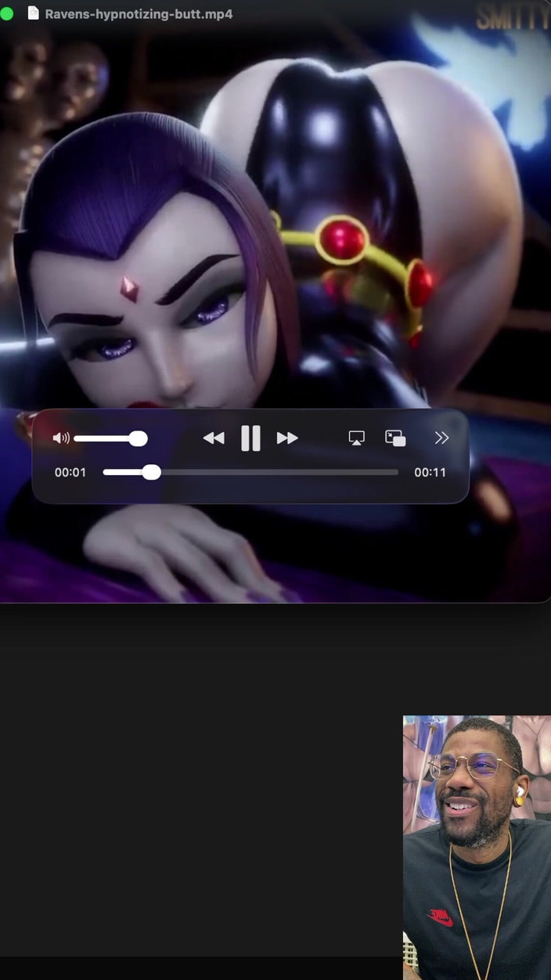
Task: Click the 00:01 elapsed time label
Action: pyautogui.click(x=70, y=473)
